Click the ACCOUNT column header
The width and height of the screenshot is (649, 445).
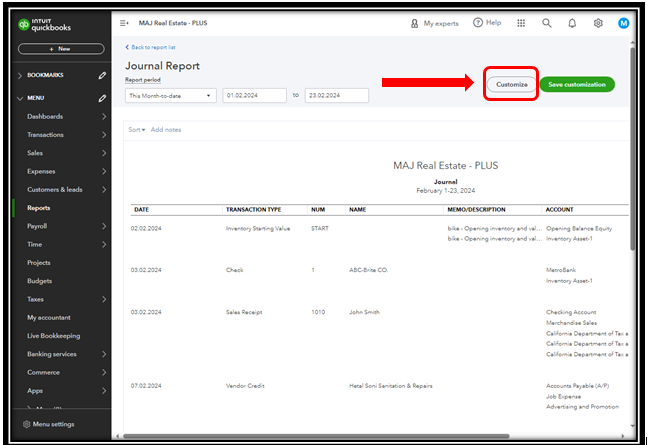click(559, 210)
